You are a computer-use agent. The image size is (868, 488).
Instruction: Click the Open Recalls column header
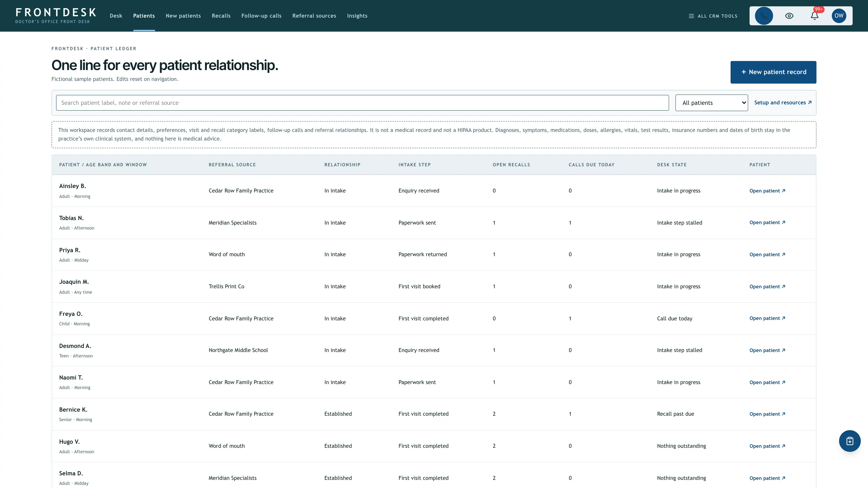(x=511, y=165)
